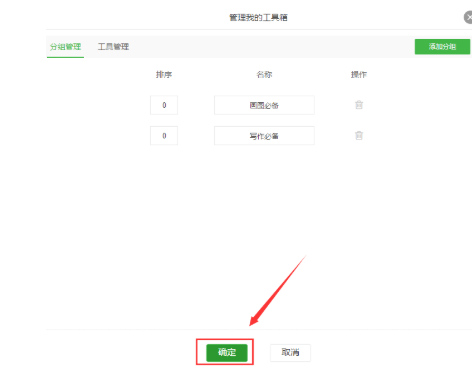The width and height of the screenshot is (473, 380).
Task: Click the trash icon in the first group row
Action: click(359, 105)
